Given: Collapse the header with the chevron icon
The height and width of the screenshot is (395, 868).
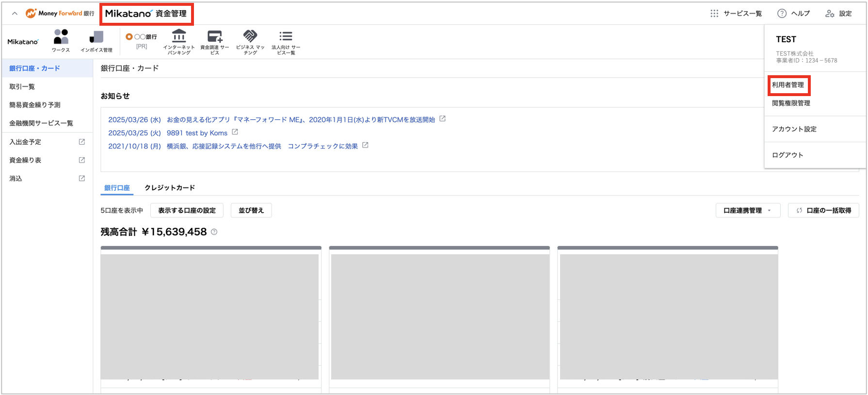Looking at the screenshot, I should [x=15, y=14].
